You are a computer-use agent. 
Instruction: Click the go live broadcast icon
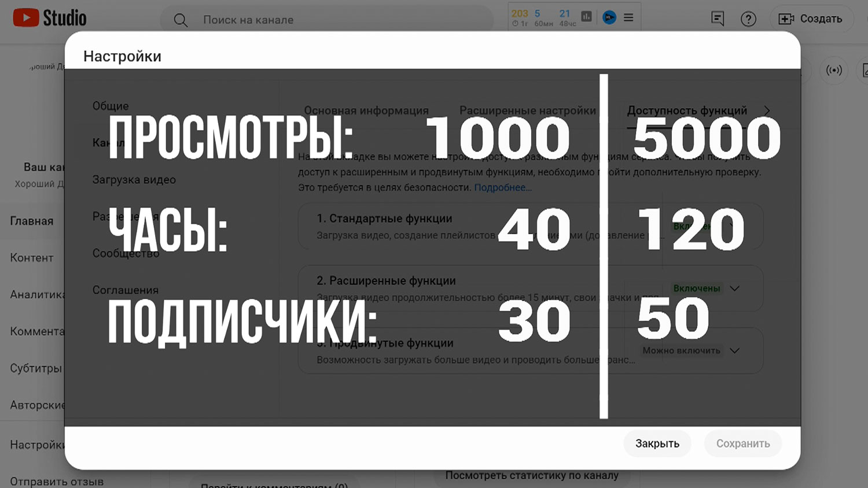834,71
